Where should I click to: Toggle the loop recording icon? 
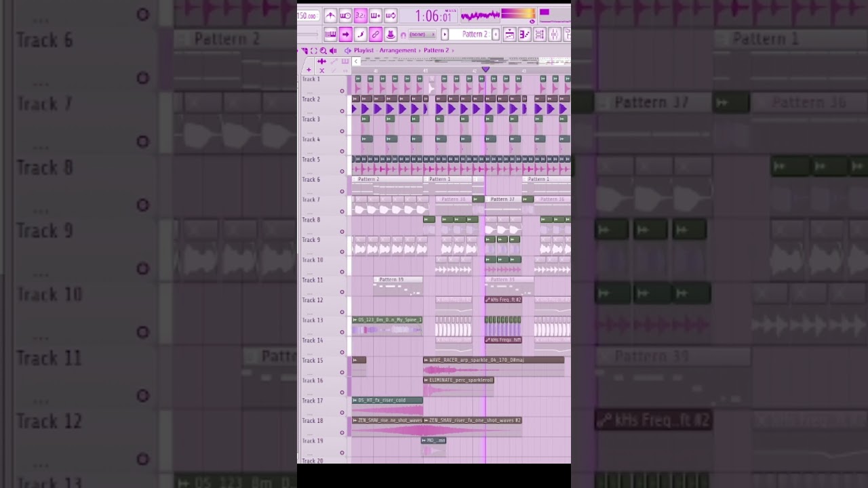click(x=391, y=16)
